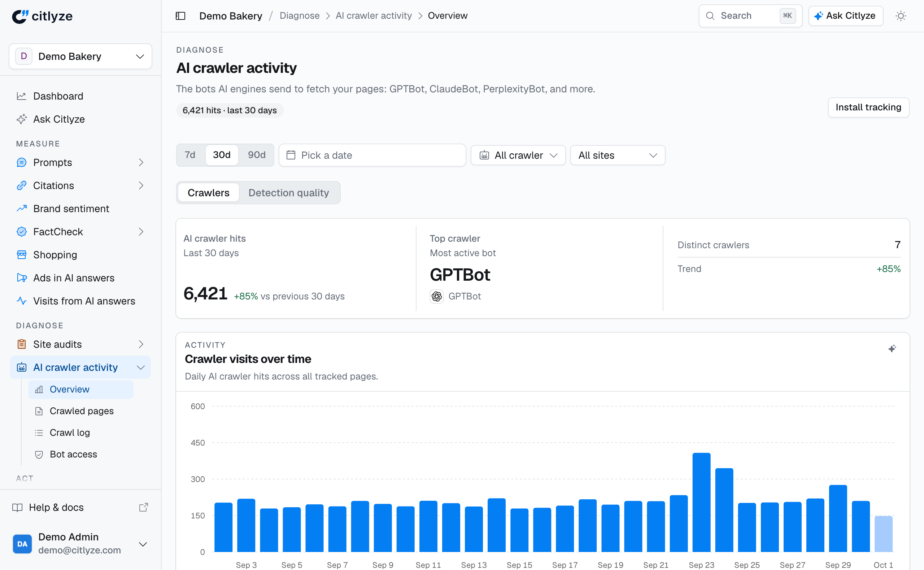Select the 30d time range
The width and height of the screenshot is (924, 570).
coord(222,155)
